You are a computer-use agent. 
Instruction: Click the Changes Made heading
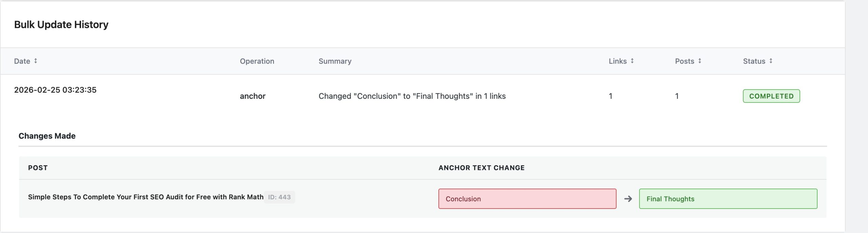pos(47,136)
